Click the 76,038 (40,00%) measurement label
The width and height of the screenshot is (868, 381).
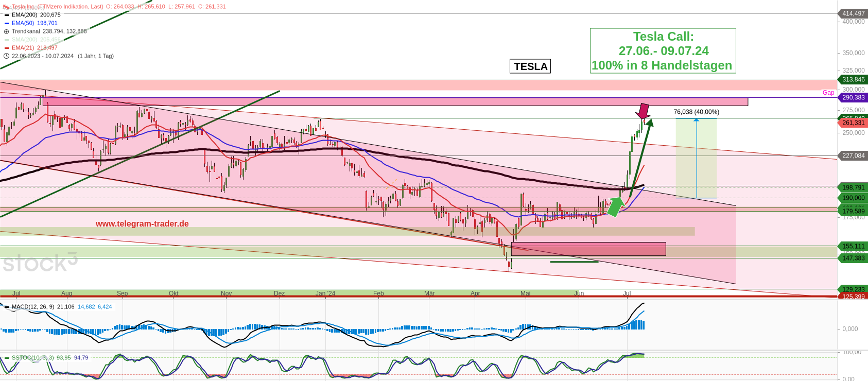point(697,112)
